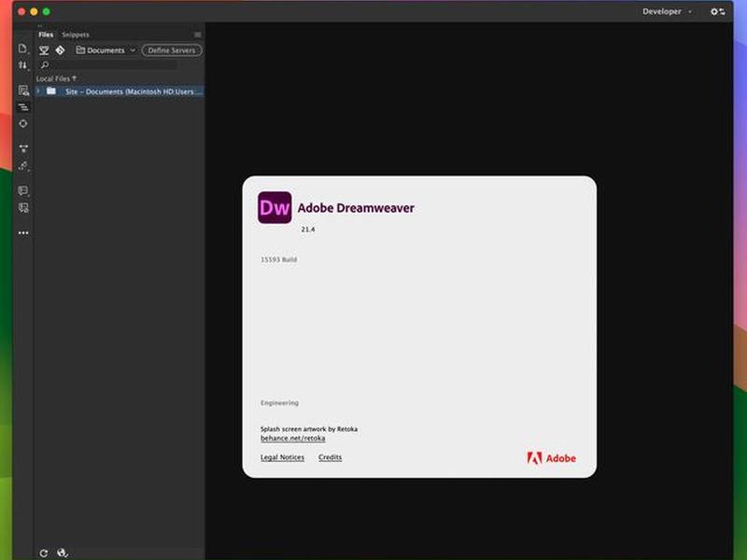Click the 15593 Build text
The height and width of the screenshot is (560, 747).
278,259
